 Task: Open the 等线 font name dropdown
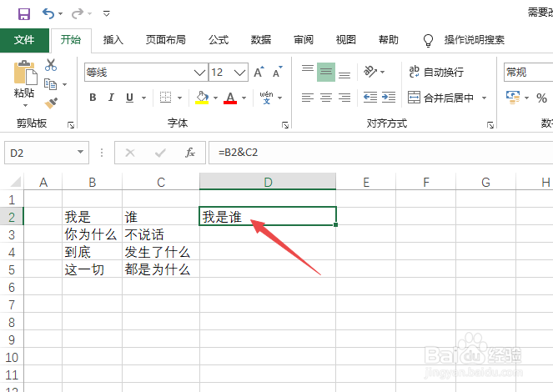(199, 73)
